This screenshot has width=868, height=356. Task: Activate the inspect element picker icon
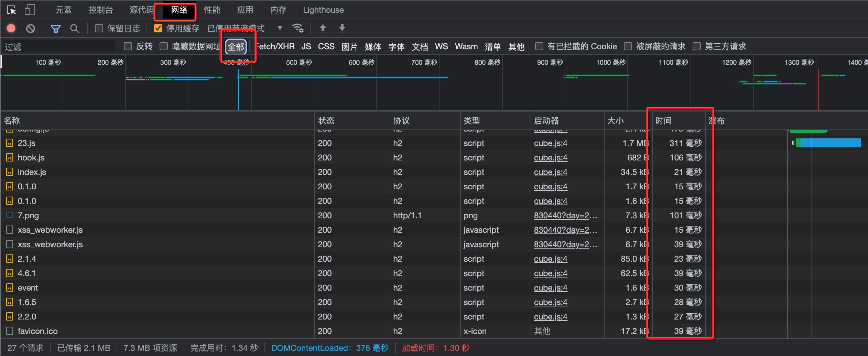(x=11, y=10)
